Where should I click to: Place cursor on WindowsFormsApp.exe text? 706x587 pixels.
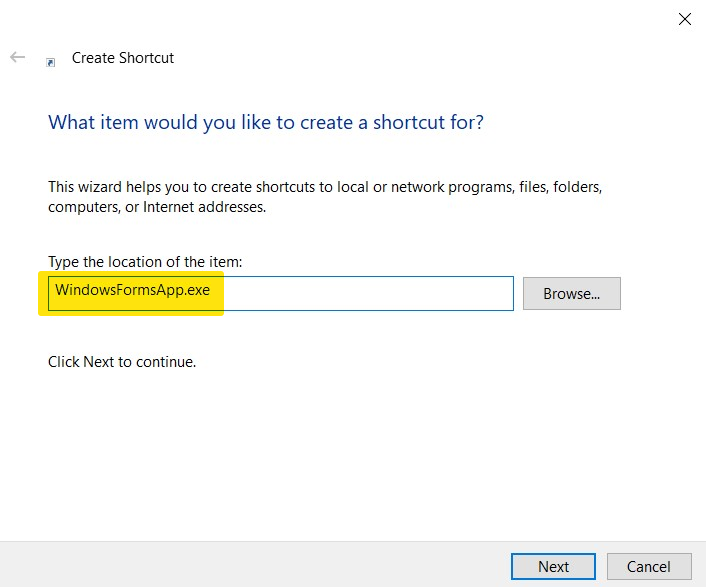(x=132, y=290)
